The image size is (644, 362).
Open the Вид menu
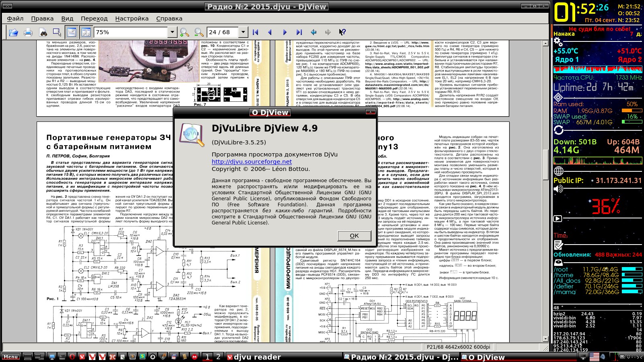(x=67, y=19)
